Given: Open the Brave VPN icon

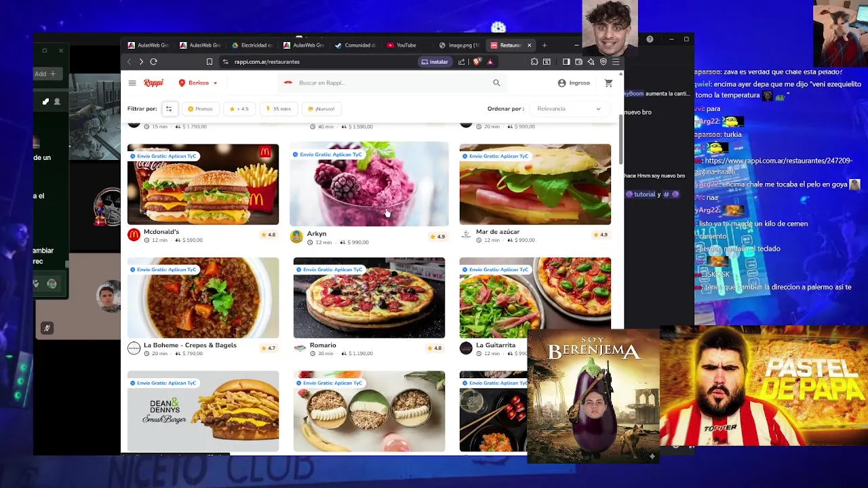Looking at the screenshot, I should 603,62.
